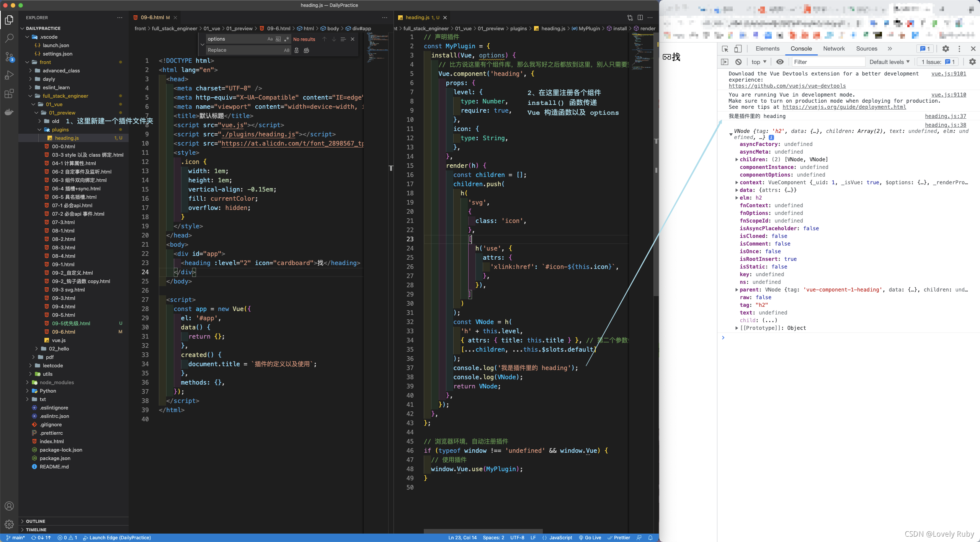The image size is (980, 542).
Task: Open DevTools settings gear
Action: [x=946, y=49]
